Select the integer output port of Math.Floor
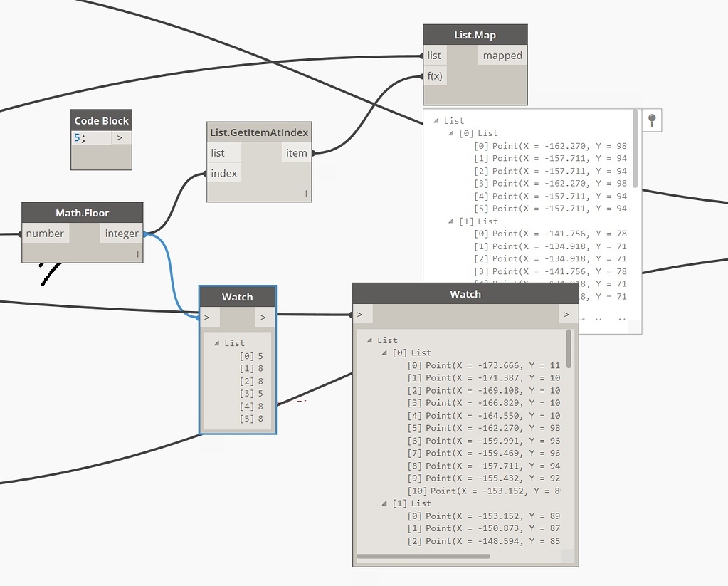 [x=121, y=233]
